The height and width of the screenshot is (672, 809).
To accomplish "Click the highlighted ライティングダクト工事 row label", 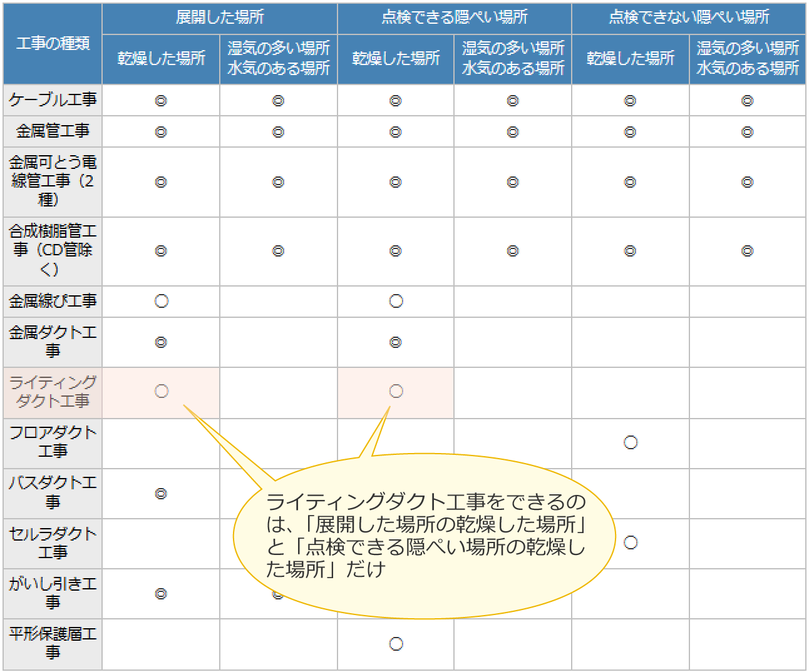I will 53,392.
